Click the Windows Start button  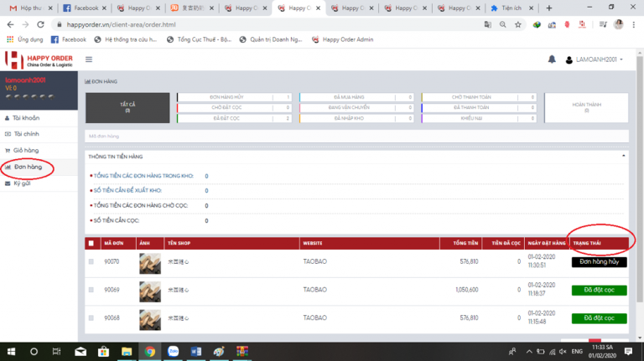12,351
